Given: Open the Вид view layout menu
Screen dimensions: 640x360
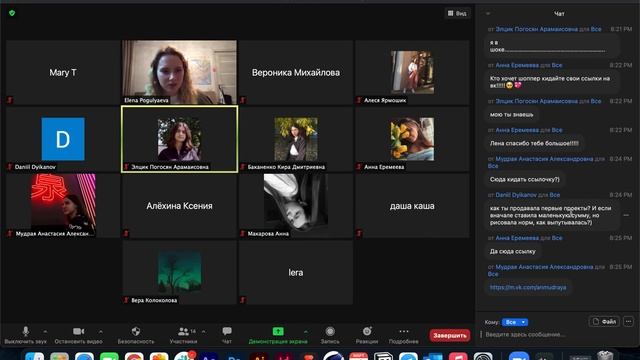Looking at the screenshot, I should pos(457,13).
